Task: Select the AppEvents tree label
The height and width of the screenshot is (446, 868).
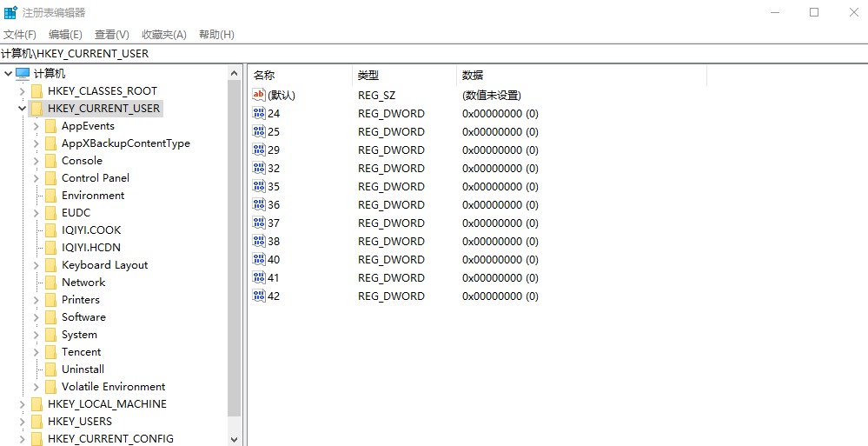Action: tap(88, 126)
